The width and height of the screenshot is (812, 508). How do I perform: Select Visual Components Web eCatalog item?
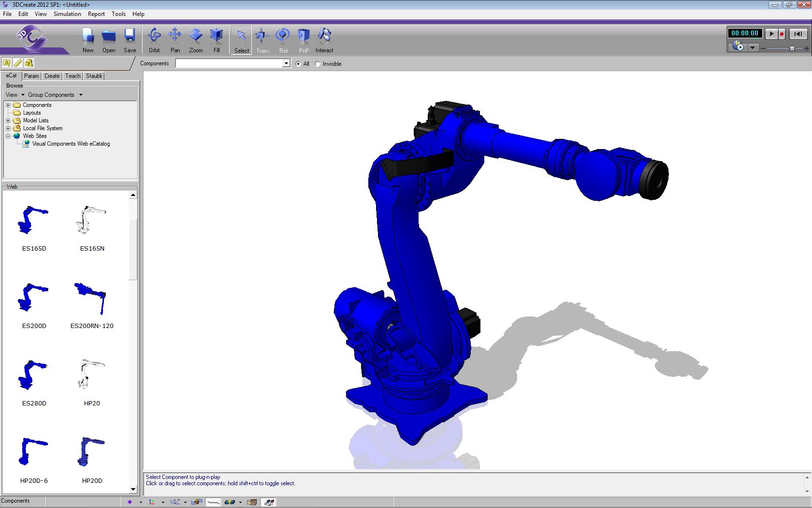tap(71, 144)
